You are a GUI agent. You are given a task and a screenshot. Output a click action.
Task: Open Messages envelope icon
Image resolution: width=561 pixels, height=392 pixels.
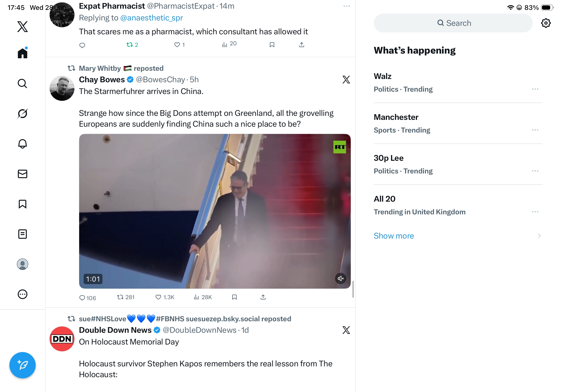pos(23,174)
